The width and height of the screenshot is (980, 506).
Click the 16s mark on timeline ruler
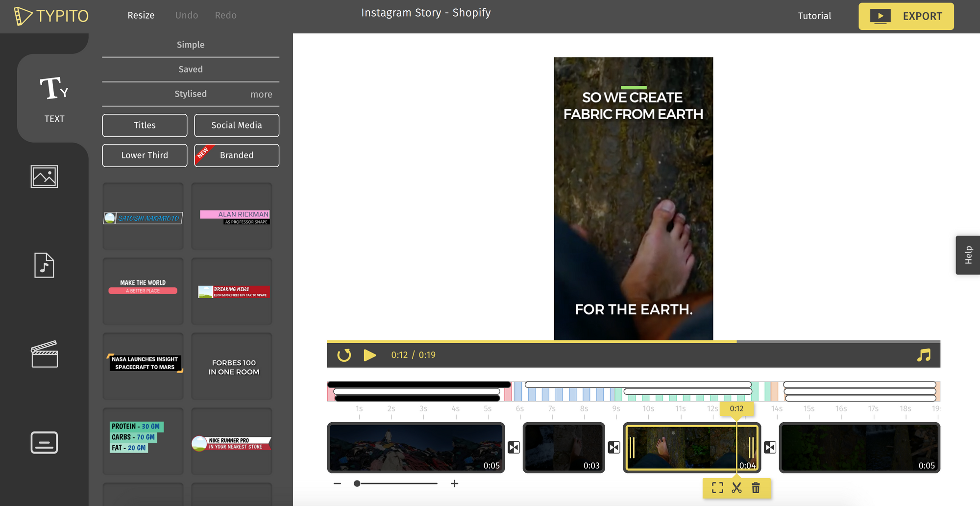coord(841,409)
